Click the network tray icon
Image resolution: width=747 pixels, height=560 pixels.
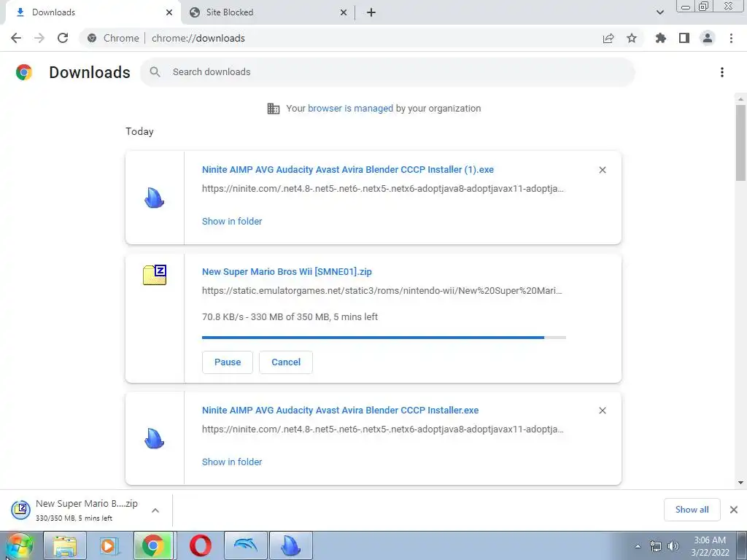pyautogui.click(x=656, y=546)
